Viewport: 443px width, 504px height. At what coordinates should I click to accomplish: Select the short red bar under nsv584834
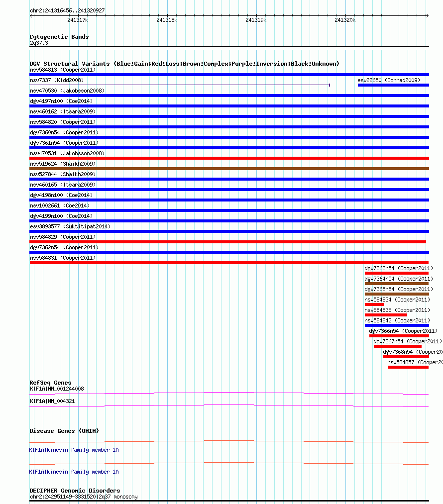coord(374,304)
